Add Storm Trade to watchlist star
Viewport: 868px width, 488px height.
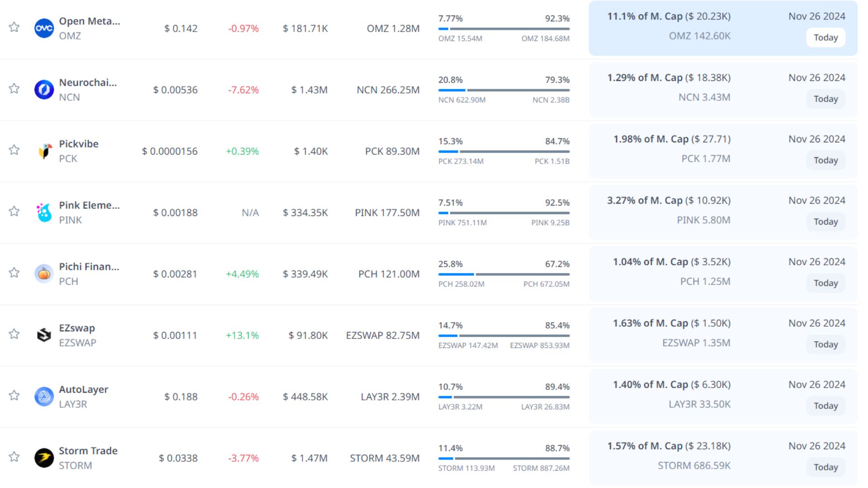tap(14, 457)
